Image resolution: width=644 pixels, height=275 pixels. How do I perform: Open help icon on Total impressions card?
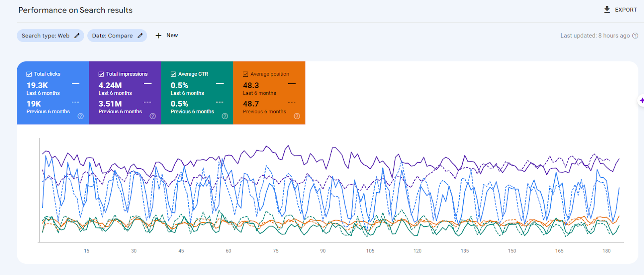tap(153, 116)
